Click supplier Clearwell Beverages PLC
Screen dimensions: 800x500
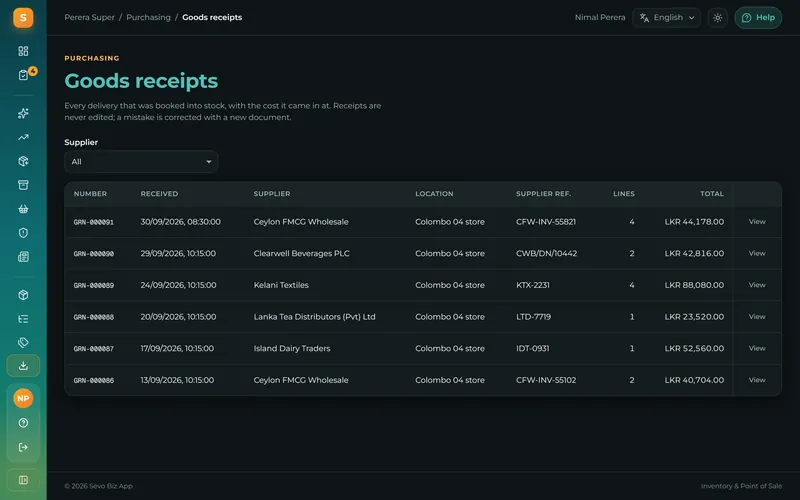pyautogui.click(x=302, y=254)
